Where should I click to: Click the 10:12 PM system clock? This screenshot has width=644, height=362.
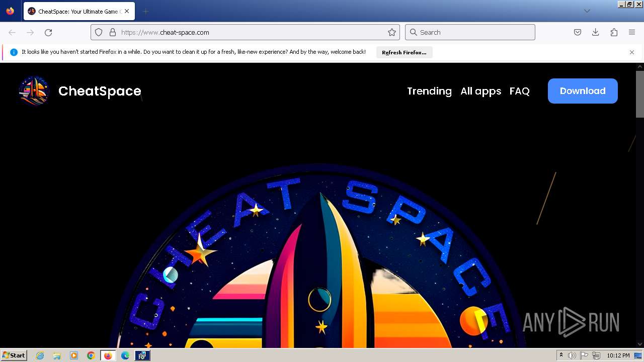pos(618,355)
